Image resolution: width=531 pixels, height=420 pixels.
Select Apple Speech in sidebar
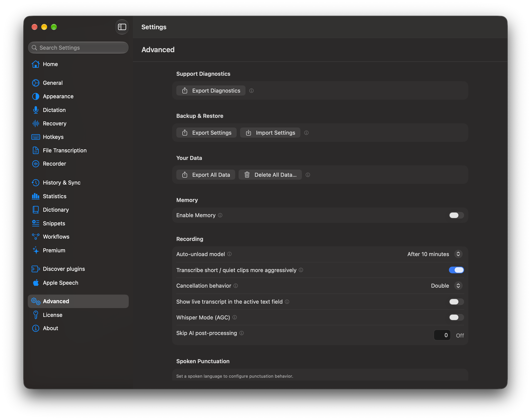tap(78, 283)
